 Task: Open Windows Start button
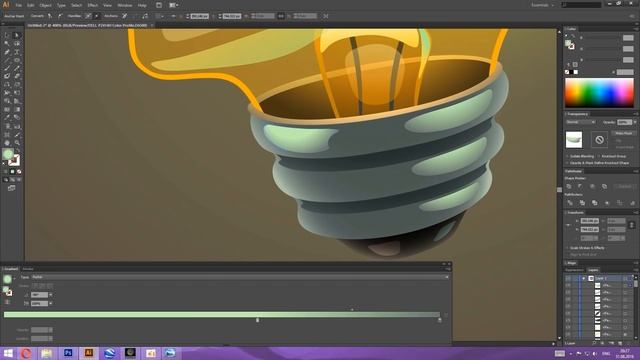(8, 353)
